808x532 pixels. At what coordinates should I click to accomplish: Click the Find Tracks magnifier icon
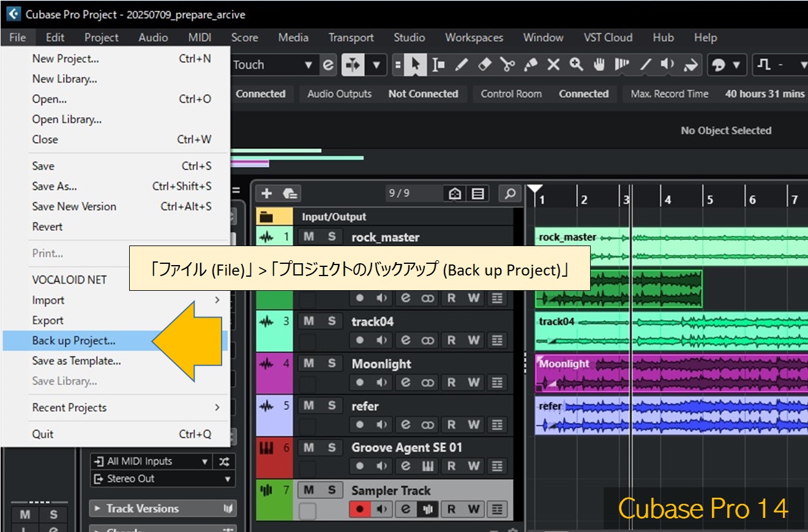pyautogui.click(x=509, y=194)
